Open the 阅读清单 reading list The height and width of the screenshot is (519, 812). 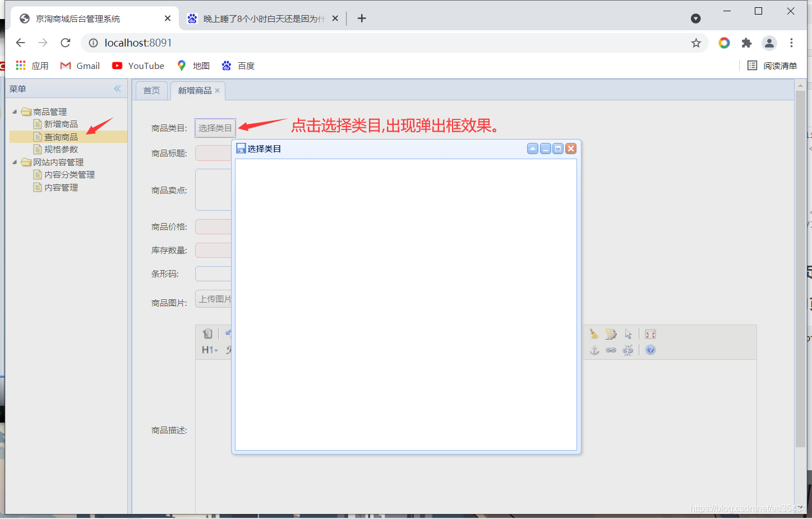tap(772, 66)
